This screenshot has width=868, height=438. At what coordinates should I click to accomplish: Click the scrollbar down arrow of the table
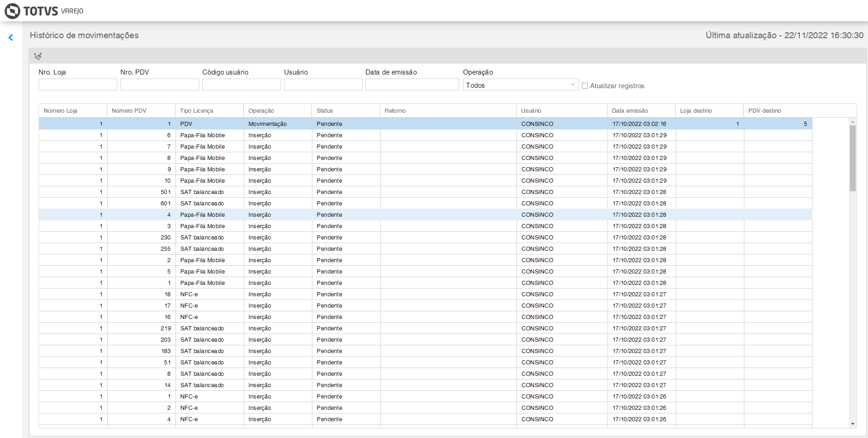(853, 424)
